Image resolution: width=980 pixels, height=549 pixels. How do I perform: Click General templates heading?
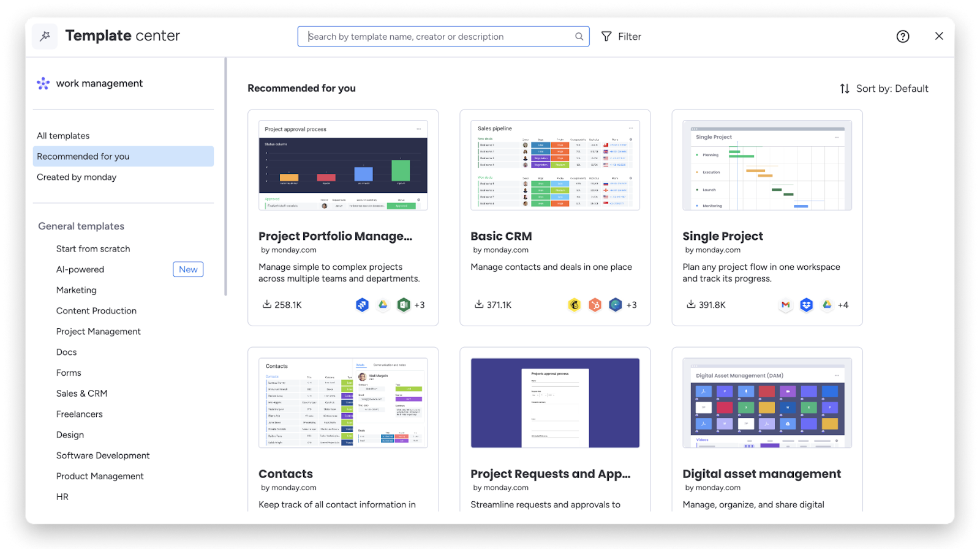81,226
